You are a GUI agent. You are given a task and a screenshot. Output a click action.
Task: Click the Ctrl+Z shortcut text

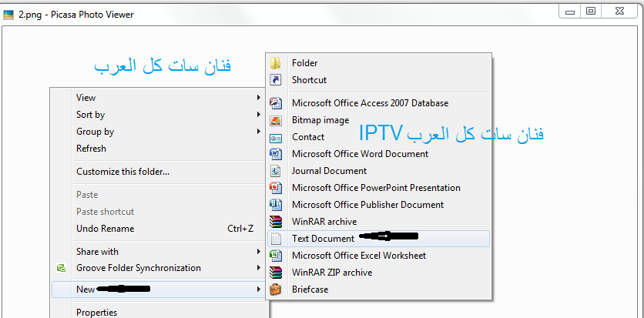click(x=240, y=229)
